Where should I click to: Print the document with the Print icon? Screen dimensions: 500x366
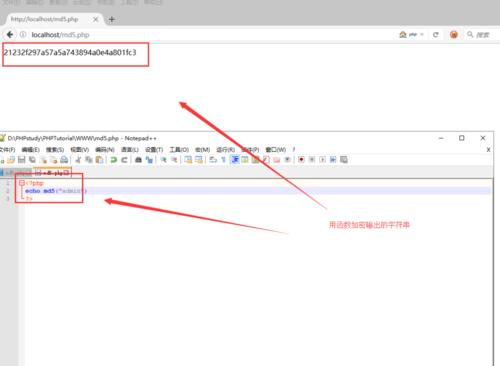coord(64,160)
